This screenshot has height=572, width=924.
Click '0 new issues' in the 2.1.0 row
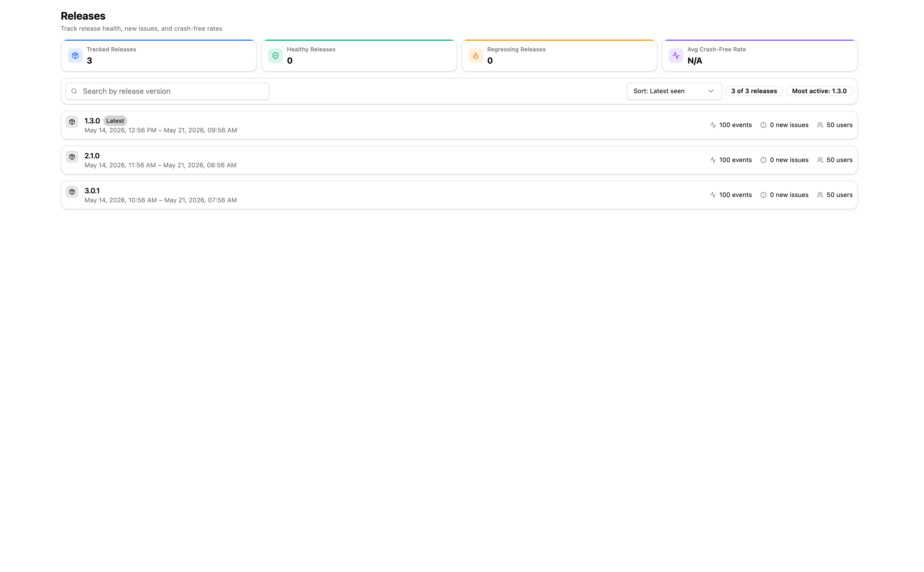coord(789,160)
